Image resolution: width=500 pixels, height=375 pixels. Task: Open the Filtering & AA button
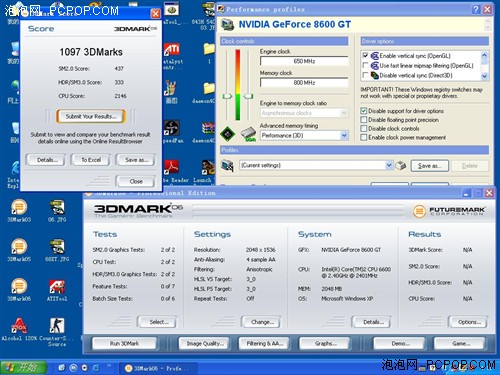point(265,343)
